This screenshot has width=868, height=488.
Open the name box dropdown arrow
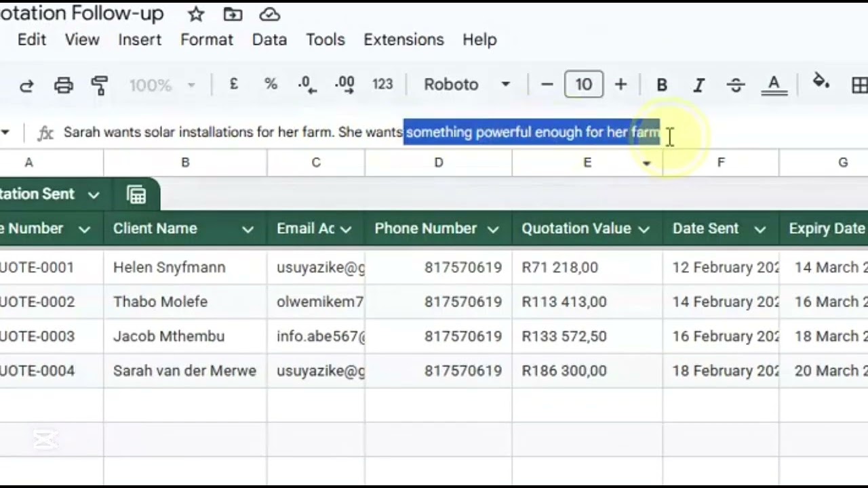[x=5, y=132]
